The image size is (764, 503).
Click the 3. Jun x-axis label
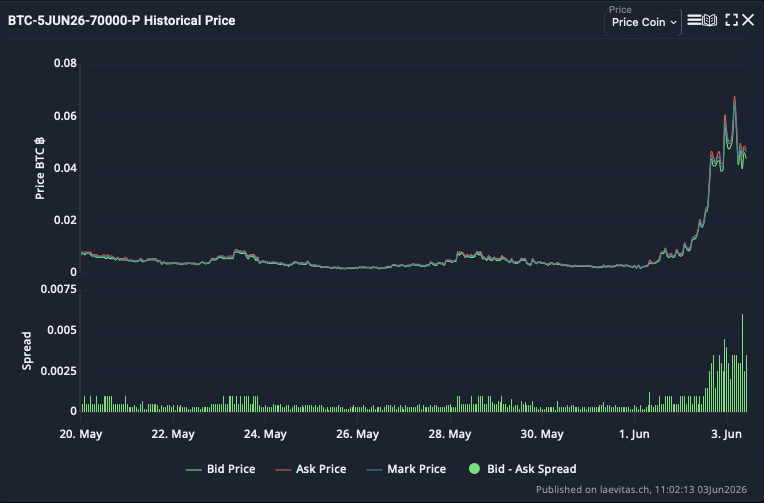click(726, 434)
